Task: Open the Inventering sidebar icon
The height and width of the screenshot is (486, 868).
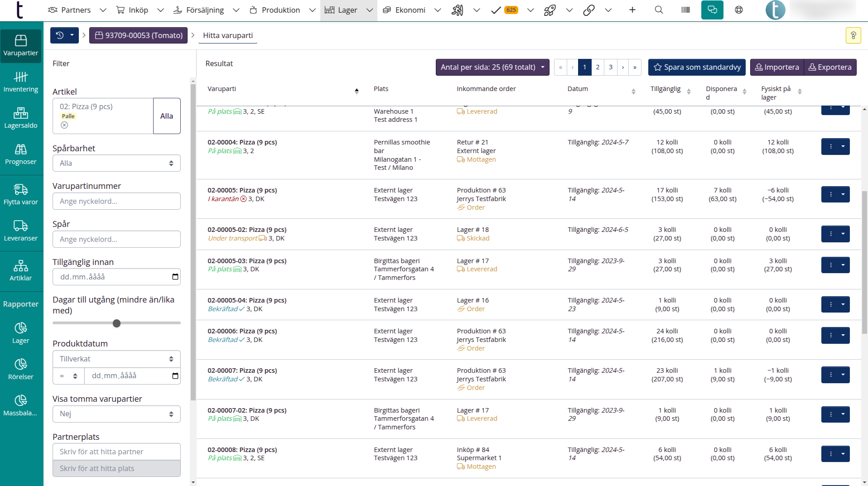Action: [21, 82]
